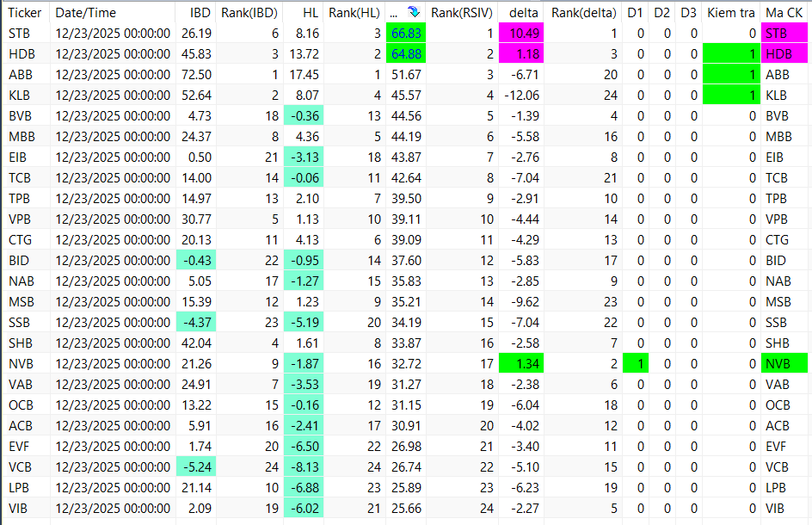Click the Date/Time cell in the LPB row

113,488
